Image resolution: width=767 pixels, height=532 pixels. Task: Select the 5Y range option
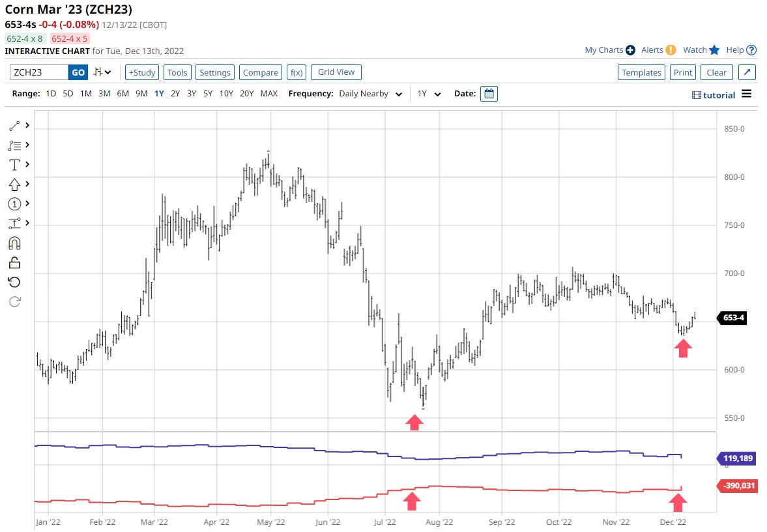pos(208,93)
